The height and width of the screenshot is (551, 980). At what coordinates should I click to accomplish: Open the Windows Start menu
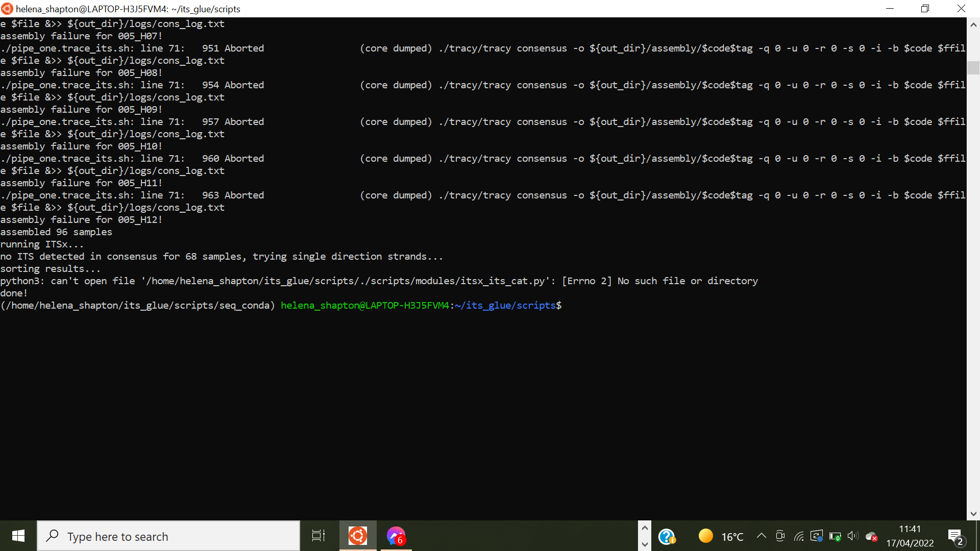(x=17, y=536)
